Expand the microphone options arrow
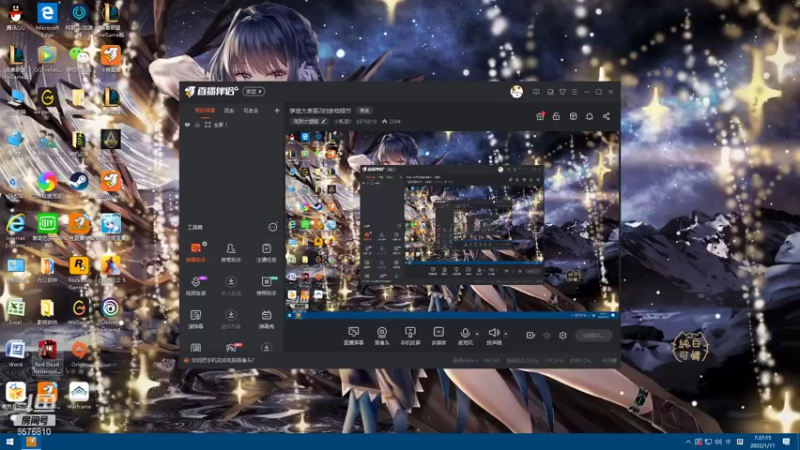 click(x=477, y=334)
